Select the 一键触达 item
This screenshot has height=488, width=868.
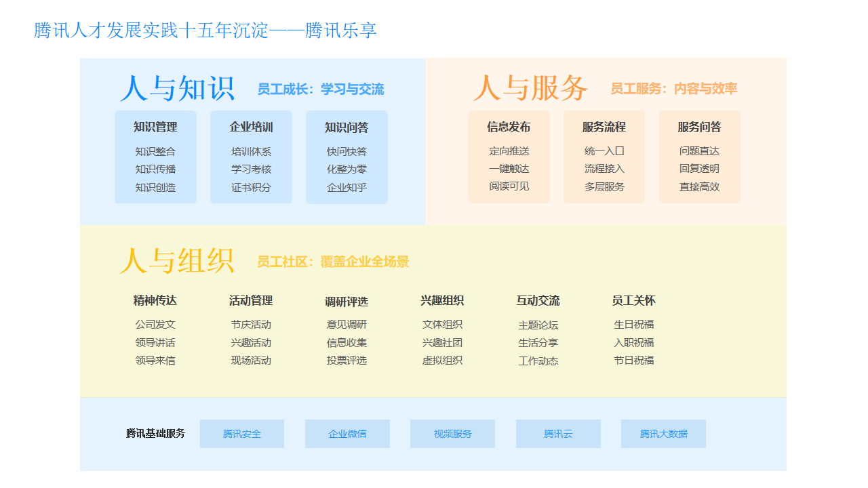[509, 168]
